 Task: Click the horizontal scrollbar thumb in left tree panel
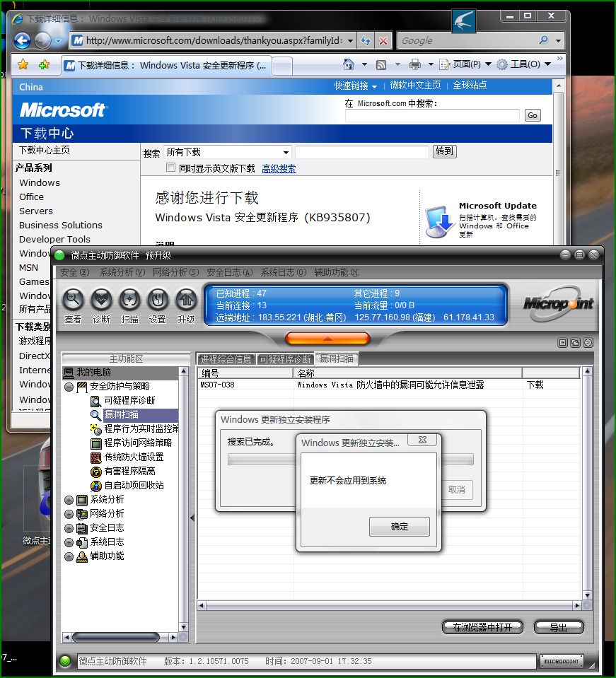(x=116, y=637)
